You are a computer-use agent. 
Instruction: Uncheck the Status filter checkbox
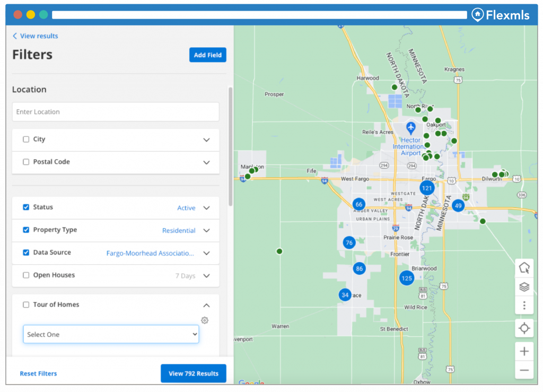point(26,207)
